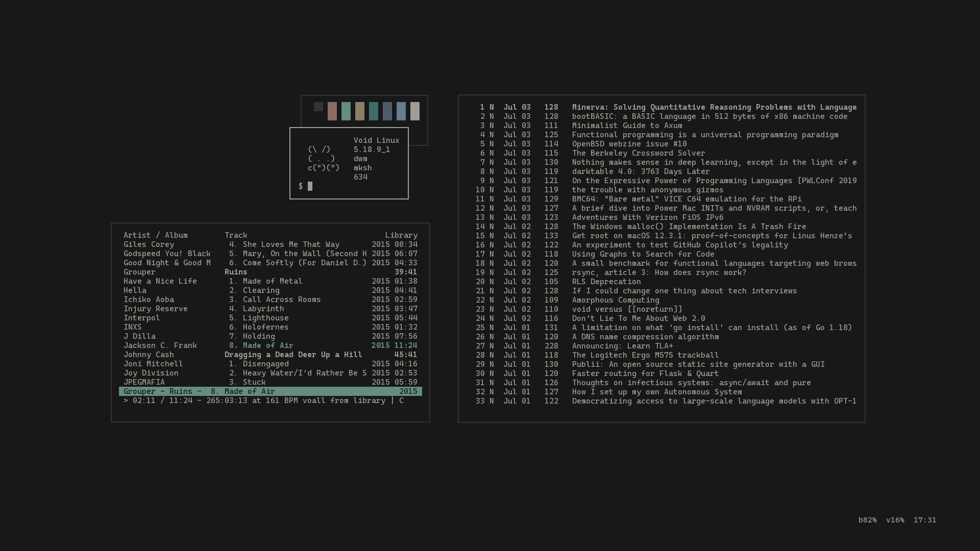Select the Ruins album header row
The height and width of the screenshot is (551, 980).
pos(236,272)
